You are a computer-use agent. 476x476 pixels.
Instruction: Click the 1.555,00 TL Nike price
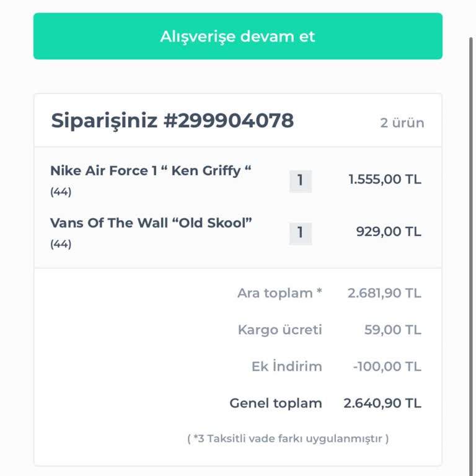(x=384, y=180)
